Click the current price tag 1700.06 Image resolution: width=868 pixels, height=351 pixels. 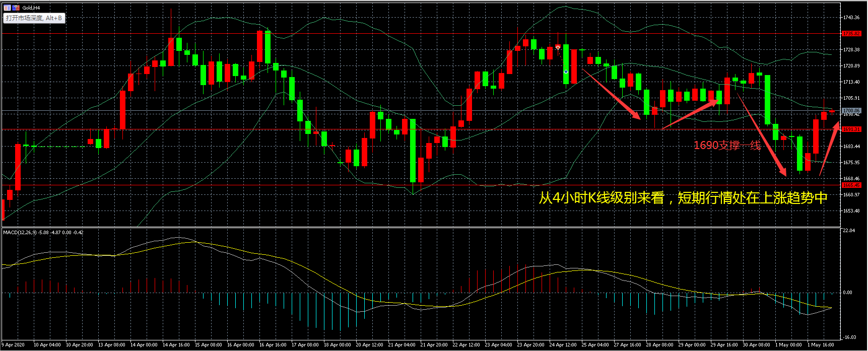point(851,111)
